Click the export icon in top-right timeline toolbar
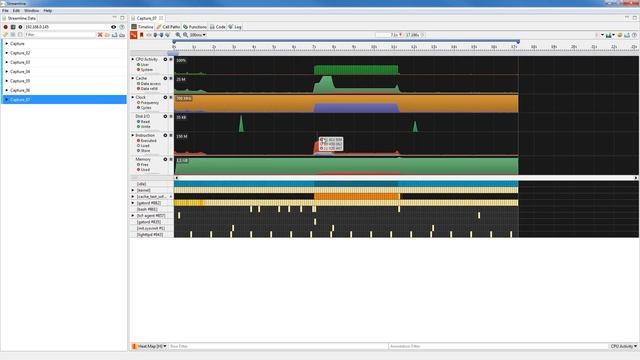Viewport: 640px width, 360px height. pos(627,35)
